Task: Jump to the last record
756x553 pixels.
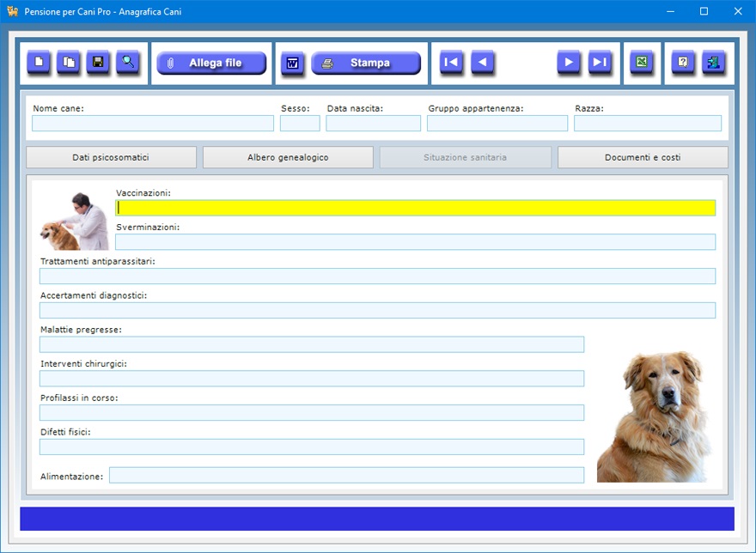Action: [600, 62]
